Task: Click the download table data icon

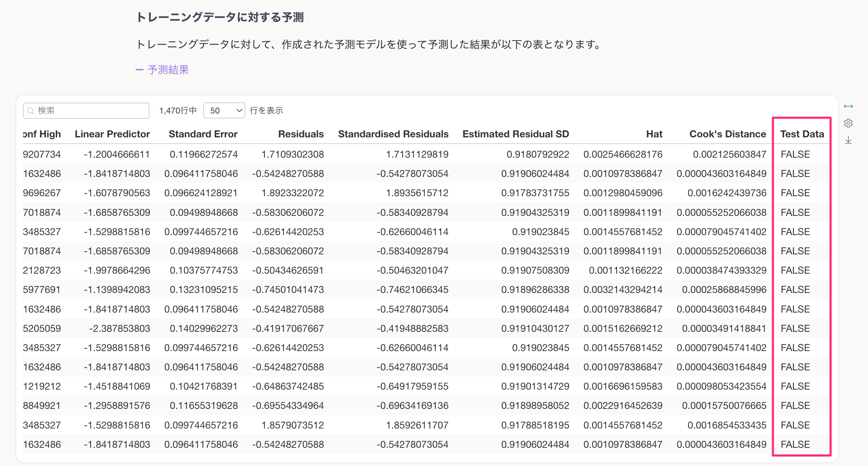Action: (x=848, y=140)
